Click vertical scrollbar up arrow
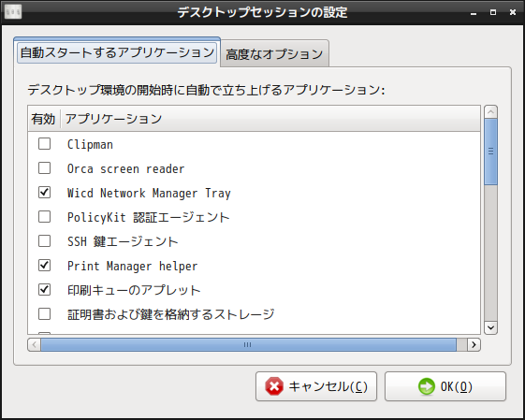The height and width of the screenshot is (420, 525). pyautogui.click(x=491, y=111)
